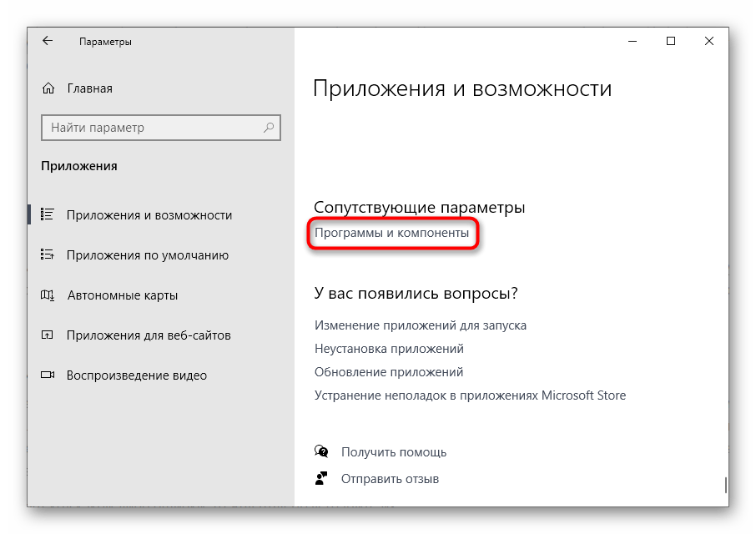Open Изменение приложений для запуска help link
The image size is (756, 534).
[x=420, y=325]
